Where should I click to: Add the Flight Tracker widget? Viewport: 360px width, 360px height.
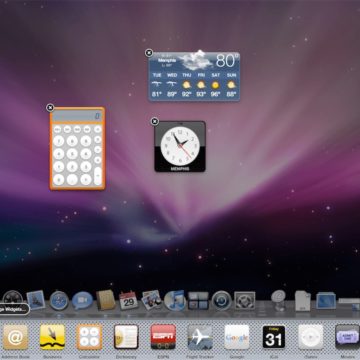(x=200, y=337)
